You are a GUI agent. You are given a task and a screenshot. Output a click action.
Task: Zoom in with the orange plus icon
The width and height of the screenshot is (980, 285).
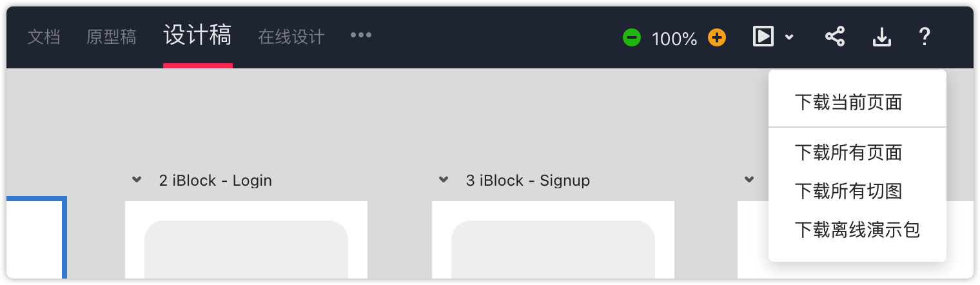[x=717, y=37]
